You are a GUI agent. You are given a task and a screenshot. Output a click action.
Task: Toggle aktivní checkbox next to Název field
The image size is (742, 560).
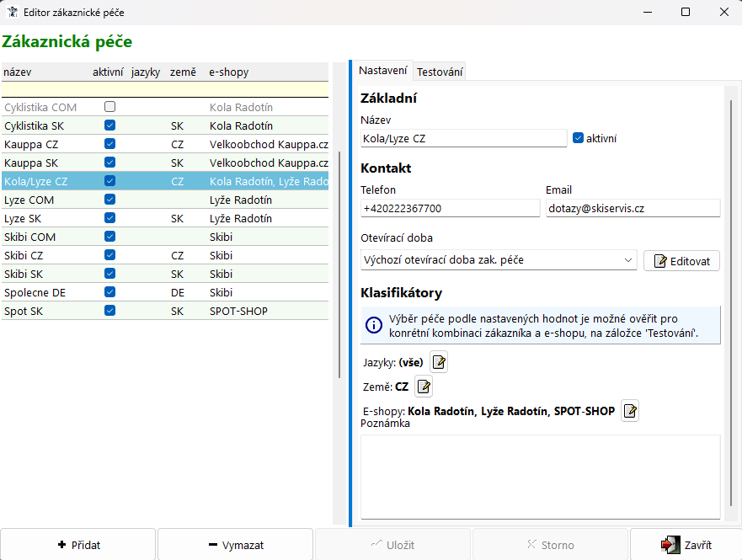tap(578, 138)
